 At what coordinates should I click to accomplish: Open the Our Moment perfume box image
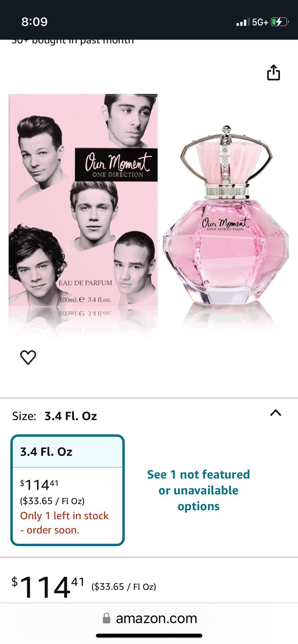click(83, 215)
